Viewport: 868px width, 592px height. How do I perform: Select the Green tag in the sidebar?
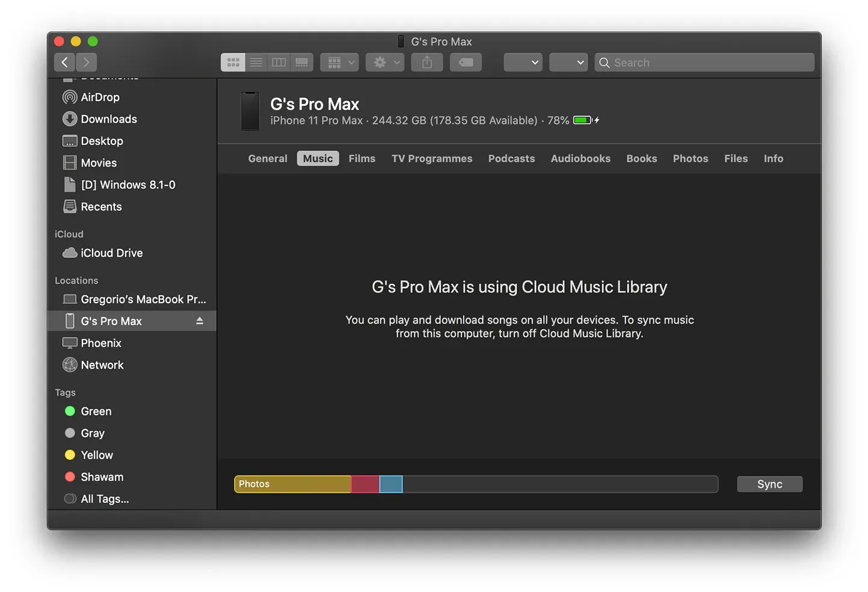(x=96, y=411)
